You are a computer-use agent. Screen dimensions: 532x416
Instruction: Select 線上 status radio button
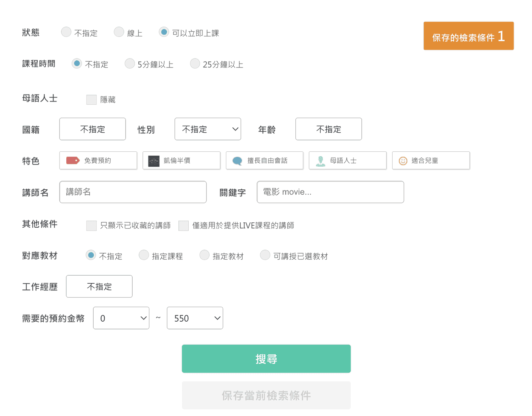tap(119, 32)
